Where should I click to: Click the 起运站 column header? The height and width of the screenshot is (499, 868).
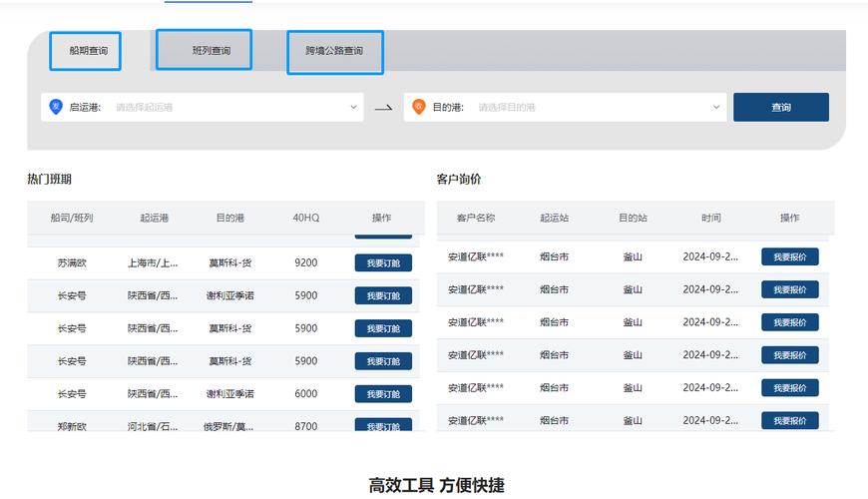(x=554, y=218)
